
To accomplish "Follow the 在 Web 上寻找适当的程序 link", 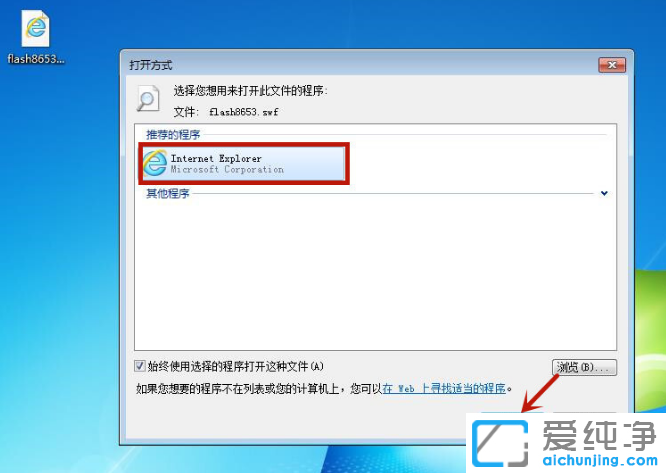I will 444,388.
